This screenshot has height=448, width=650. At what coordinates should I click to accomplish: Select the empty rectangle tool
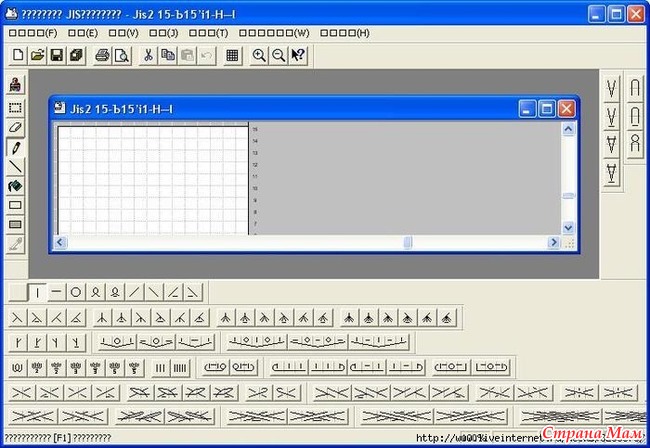(15, 205)
